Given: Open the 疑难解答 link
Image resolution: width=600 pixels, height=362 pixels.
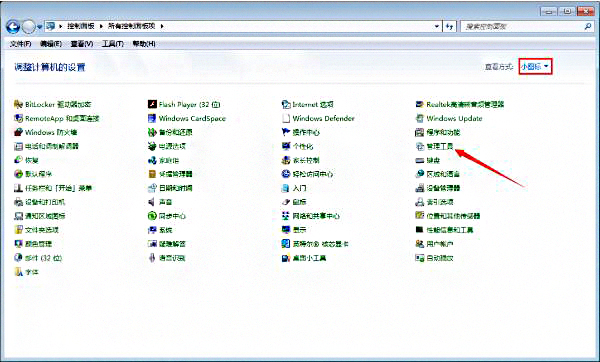Looking at the screenshot, I should (172, 244).
